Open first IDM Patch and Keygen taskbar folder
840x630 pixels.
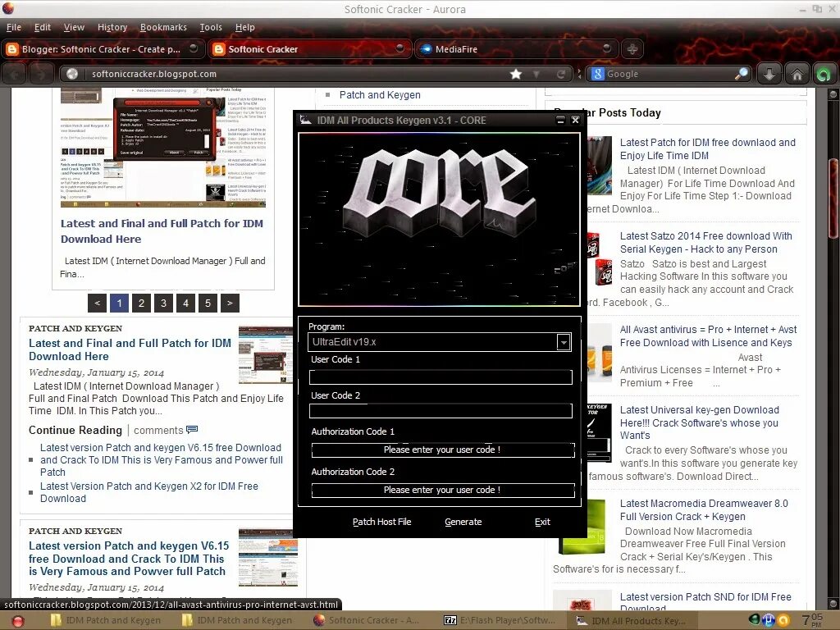pos(106,620)
